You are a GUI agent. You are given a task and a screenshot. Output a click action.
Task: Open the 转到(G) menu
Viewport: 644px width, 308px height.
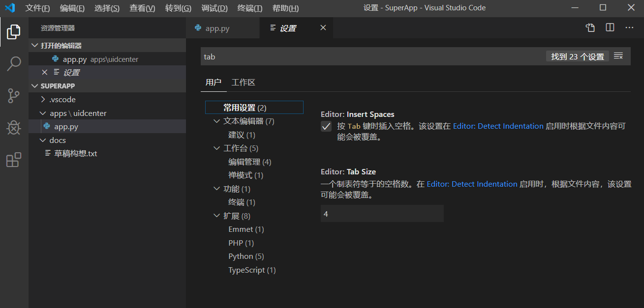click(178, 8)
